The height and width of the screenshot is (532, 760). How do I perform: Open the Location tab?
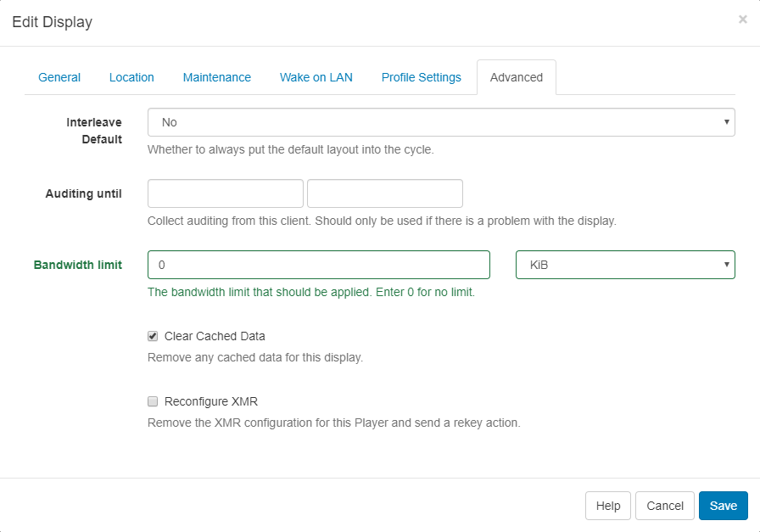click(x=131, y=77)
